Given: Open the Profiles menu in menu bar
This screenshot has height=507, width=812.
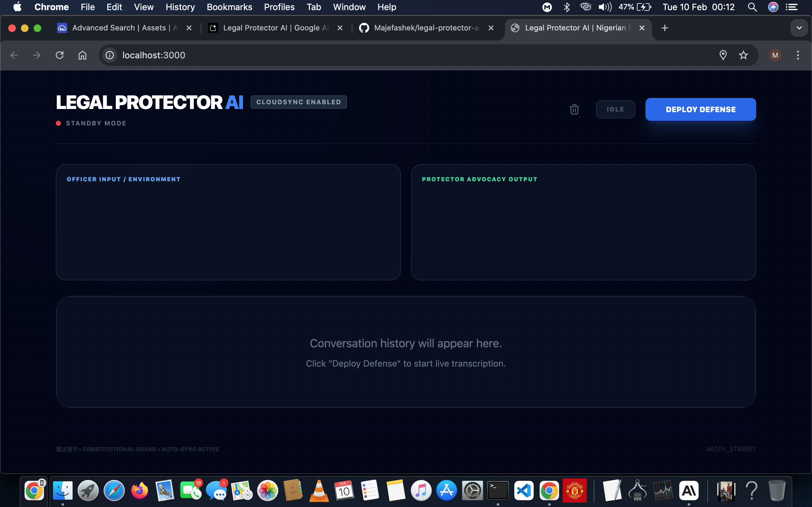Looking at the screenshot, I should [279, 7].
